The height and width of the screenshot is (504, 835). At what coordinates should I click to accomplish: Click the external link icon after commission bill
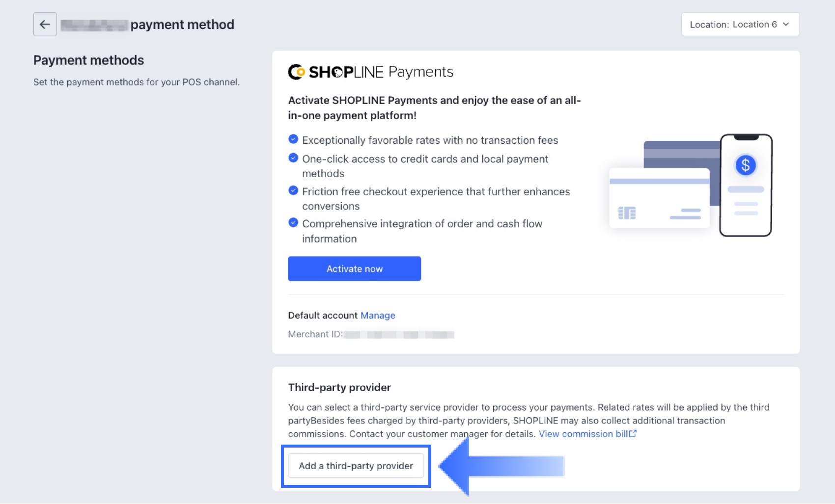pos(633,433)
